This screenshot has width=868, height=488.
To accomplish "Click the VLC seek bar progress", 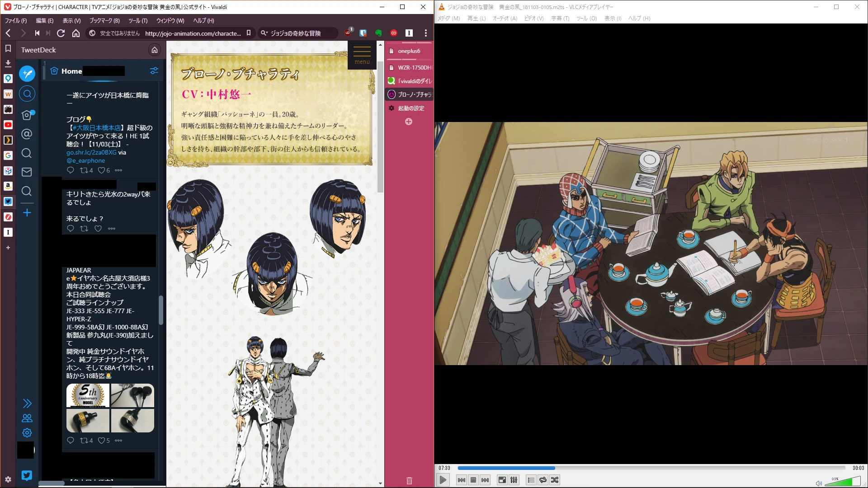I will click(651, 468).
